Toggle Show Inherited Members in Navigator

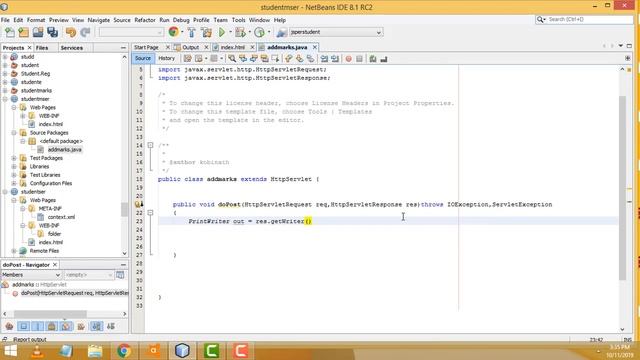click(9, 326)
